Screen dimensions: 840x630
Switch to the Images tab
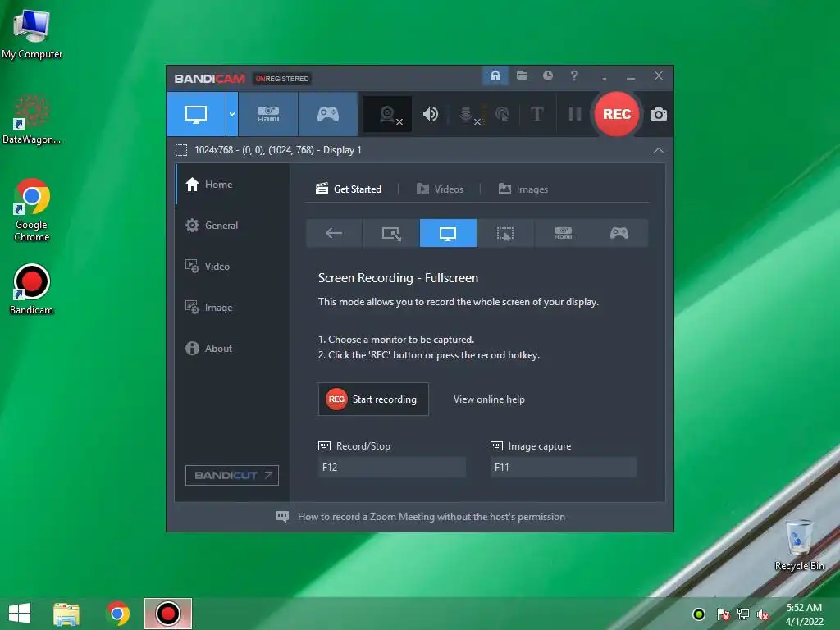(523, 189)
